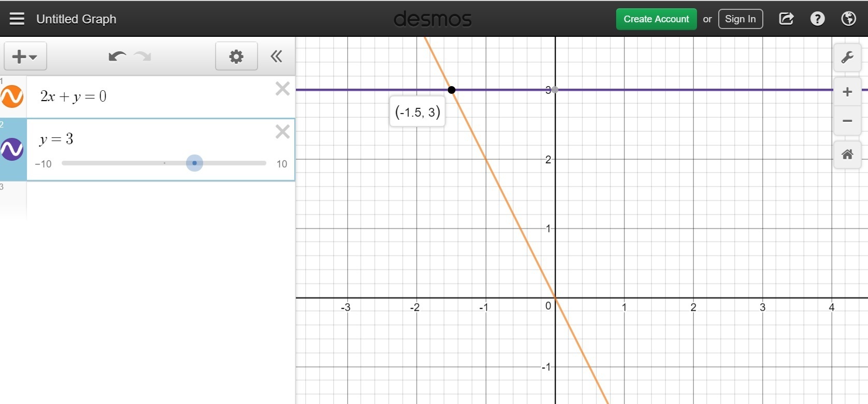Click the slider thumb for y=3
This screenshot has height=404, width=868.
[194, 163]
